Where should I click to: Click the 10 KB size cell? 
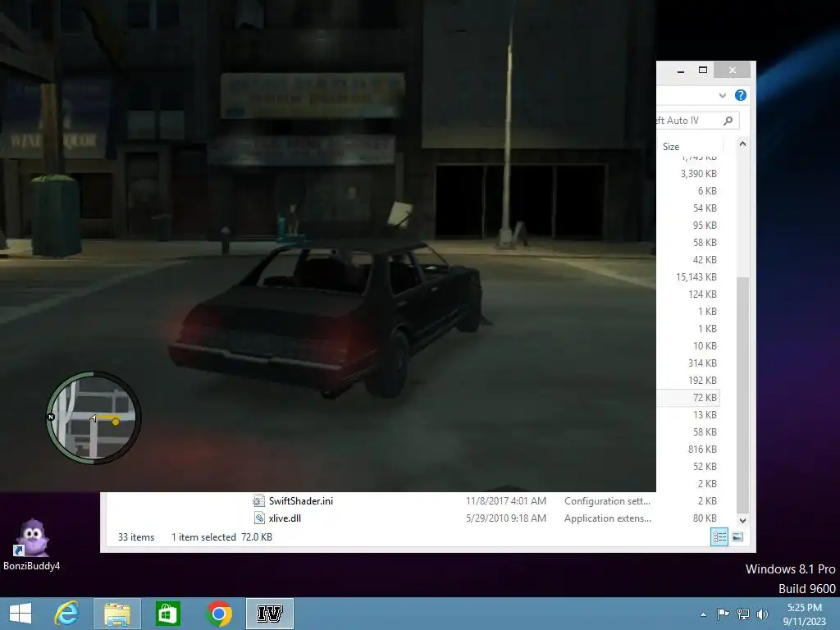click(705, 346)
